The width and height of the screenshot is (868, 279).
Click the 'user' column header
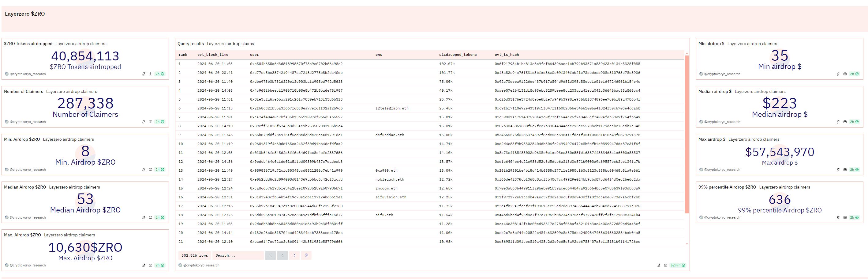254,55
